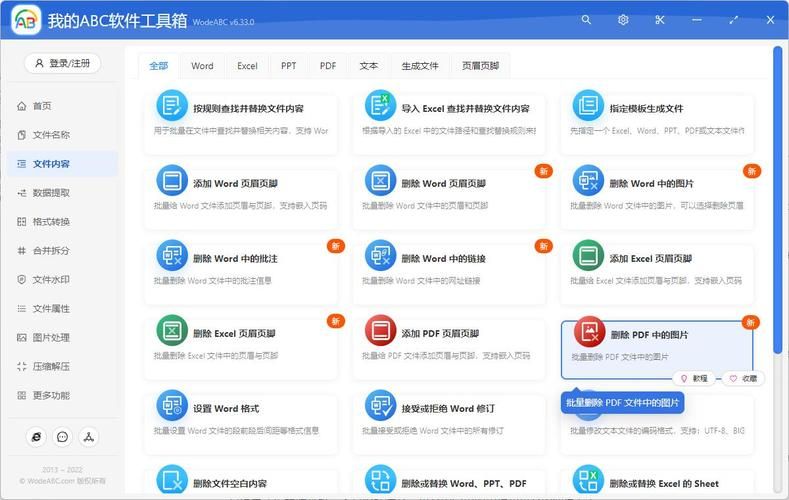This screenshot has height=500, width=789.
Task: Click icon for 删除或替换 Excel 的 Sheet
Action: (x=588, y=480)
